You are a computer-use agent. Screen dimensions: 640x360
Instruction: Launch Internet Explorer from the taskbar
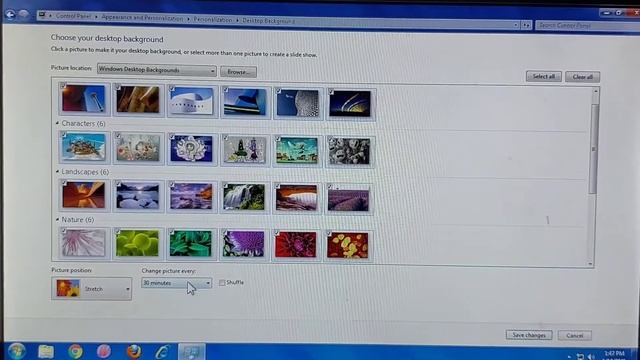click(x=162, y=351)
